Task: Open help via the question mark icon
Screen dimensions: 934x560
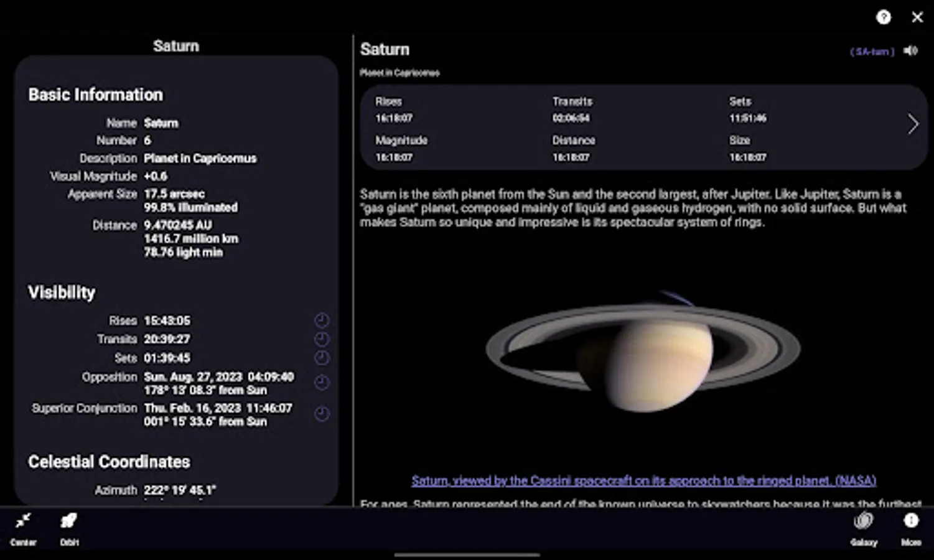Action: point(884,17)
